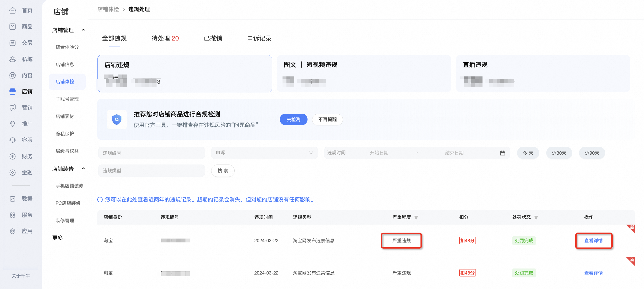This screenshot has height=289, width=644.
Task: Select the 直播违规 card
Action: tap(543, 73)
